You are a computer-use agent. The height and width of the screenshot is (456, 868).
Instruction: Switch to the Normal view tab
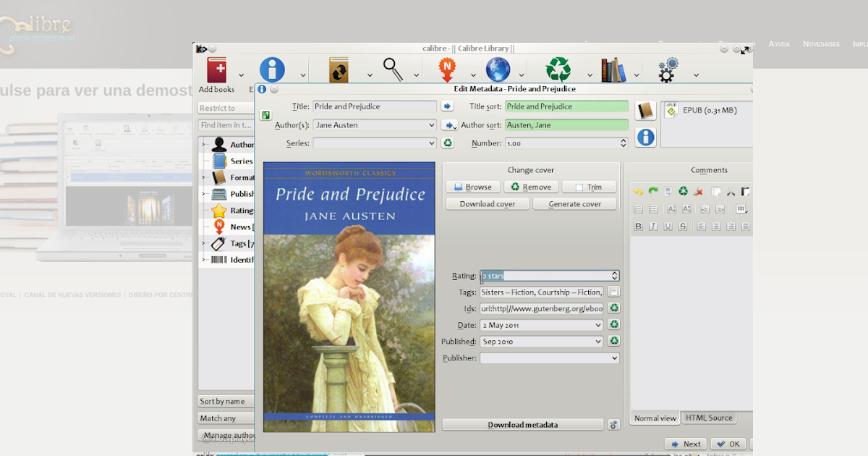coord(655,418)
